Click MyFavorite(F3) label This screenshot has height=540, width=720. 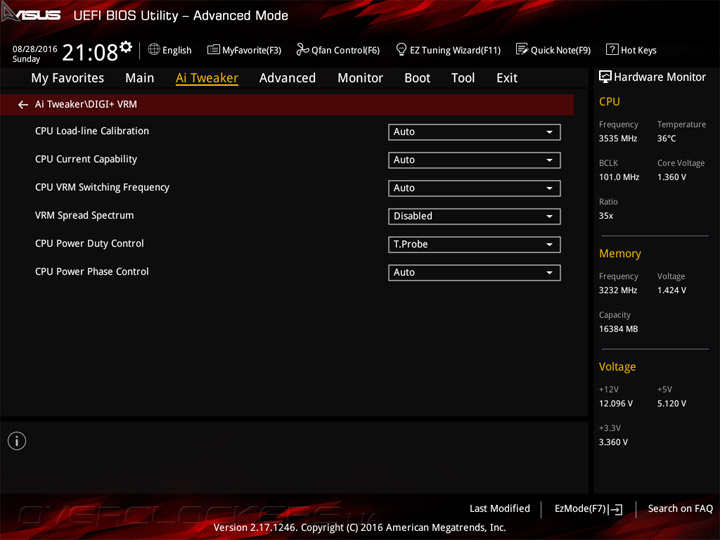[x=252, y=50]
